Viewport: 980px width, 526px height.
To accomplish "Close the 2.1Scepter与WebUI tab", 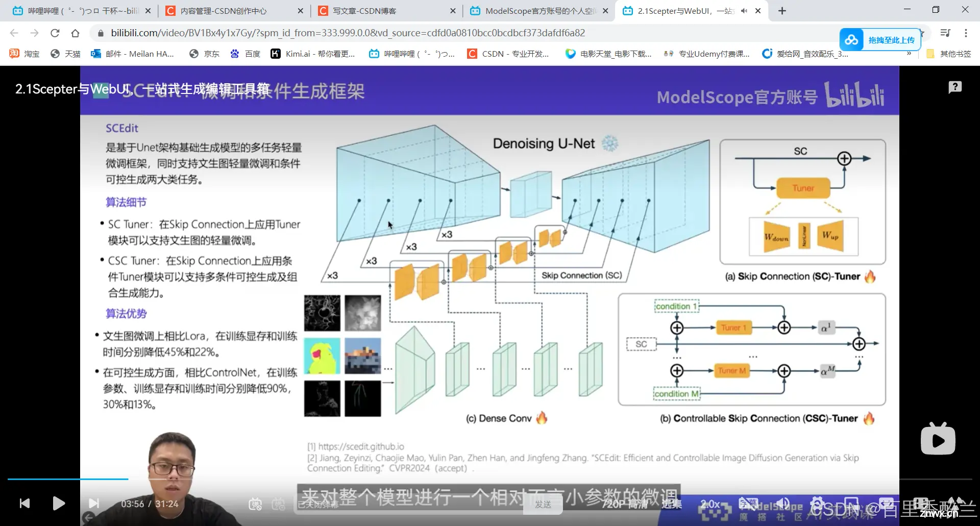I will [x=758, y=11].
